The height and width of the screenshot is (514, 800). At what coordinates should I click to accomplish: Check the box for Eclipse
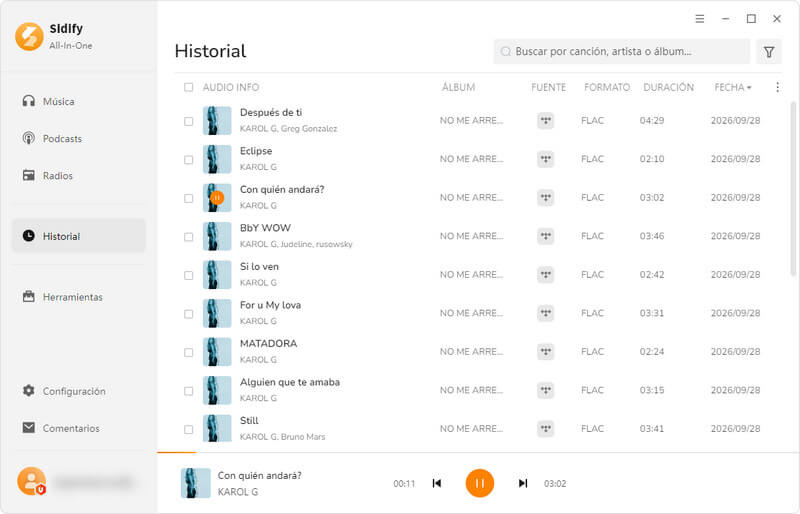188,160
